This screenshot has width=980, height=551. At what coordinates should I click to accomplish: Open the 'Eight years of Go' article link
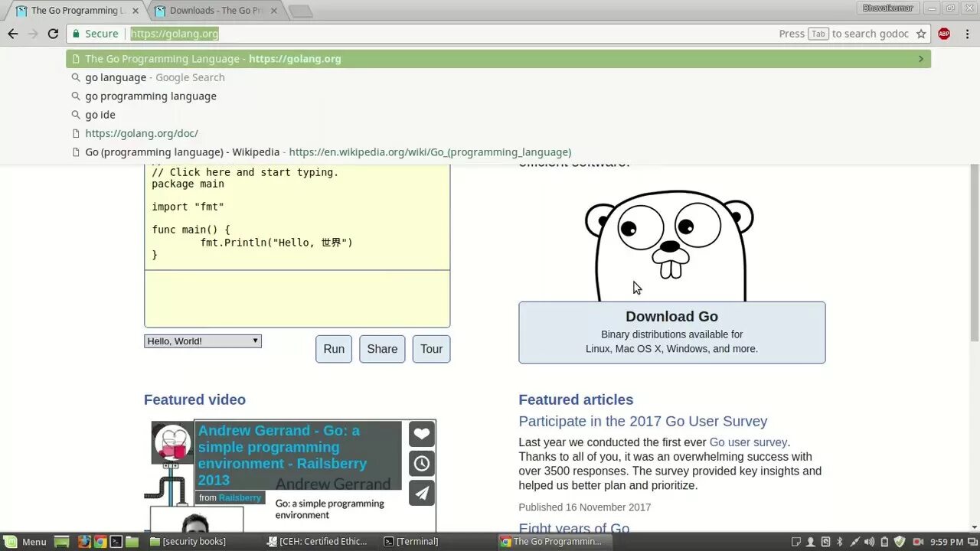pyautogui.click(x=573, y=528)
